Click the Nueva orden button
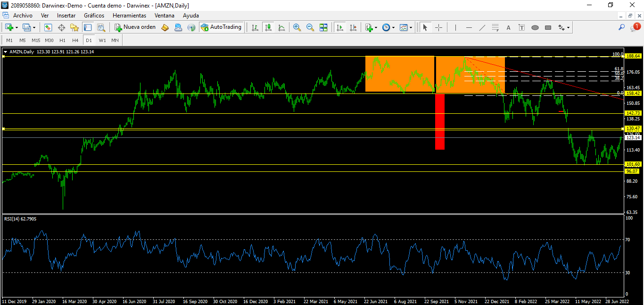644x305 pixels. pos(135,27)
